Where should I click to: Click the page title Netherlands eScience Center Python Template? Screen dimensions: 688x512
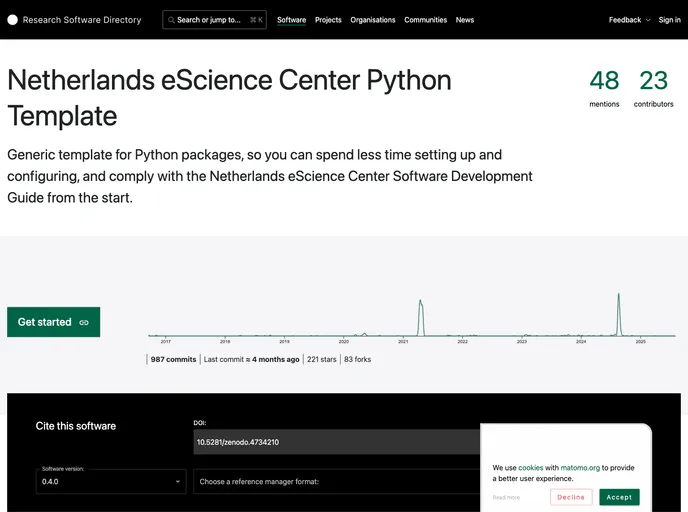[x=229, y=98]
